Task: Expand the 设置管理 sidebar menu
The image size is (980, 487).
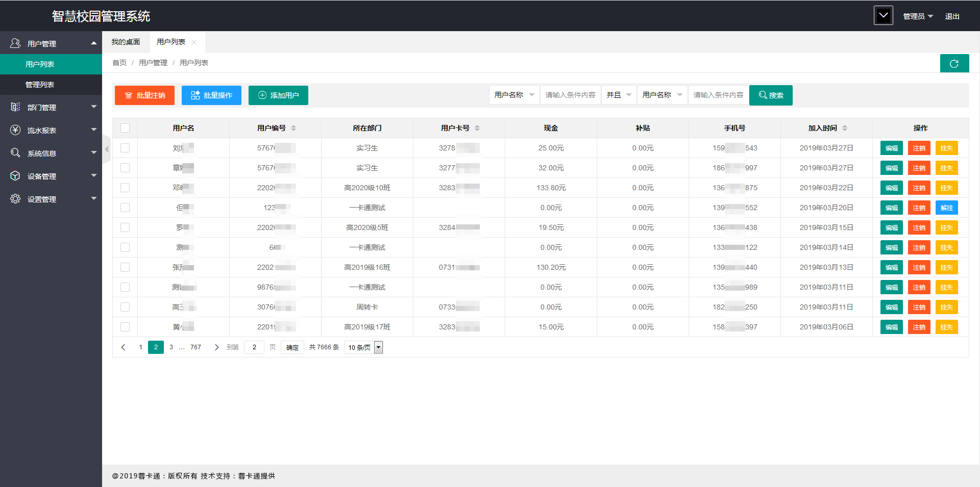Action: pyautogui.click(x=94, y=198)
